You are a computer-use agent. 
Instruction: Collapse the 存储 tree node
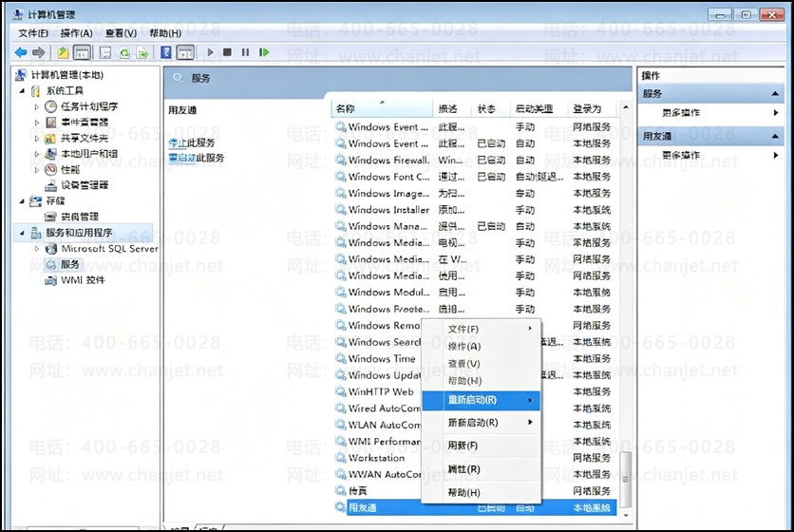tap(22, 201)
